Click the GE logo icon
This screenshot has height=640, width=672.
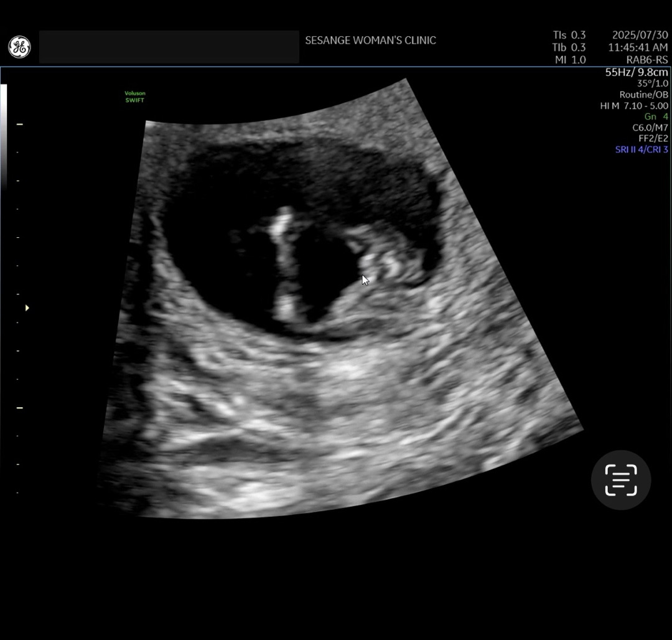coord(19,47)
